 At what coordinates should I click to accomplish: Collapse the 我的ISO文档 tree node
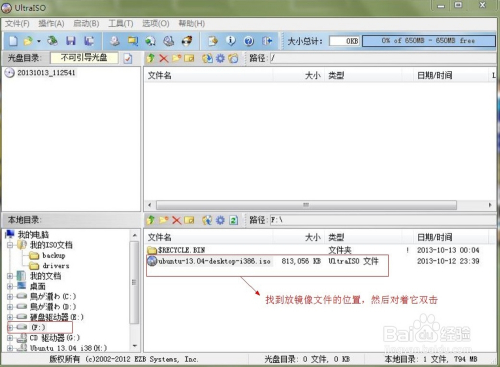coord(10,245)
